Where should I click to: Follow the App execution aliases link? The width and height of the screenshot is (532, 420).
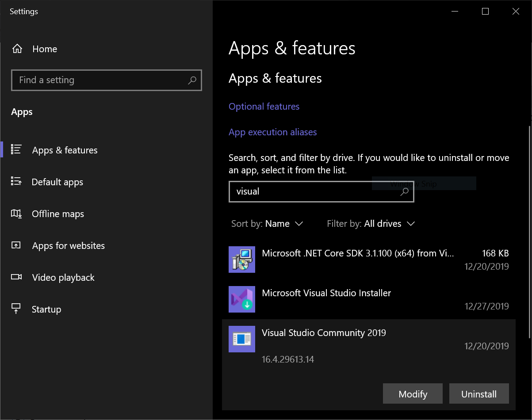click(272, 132)
